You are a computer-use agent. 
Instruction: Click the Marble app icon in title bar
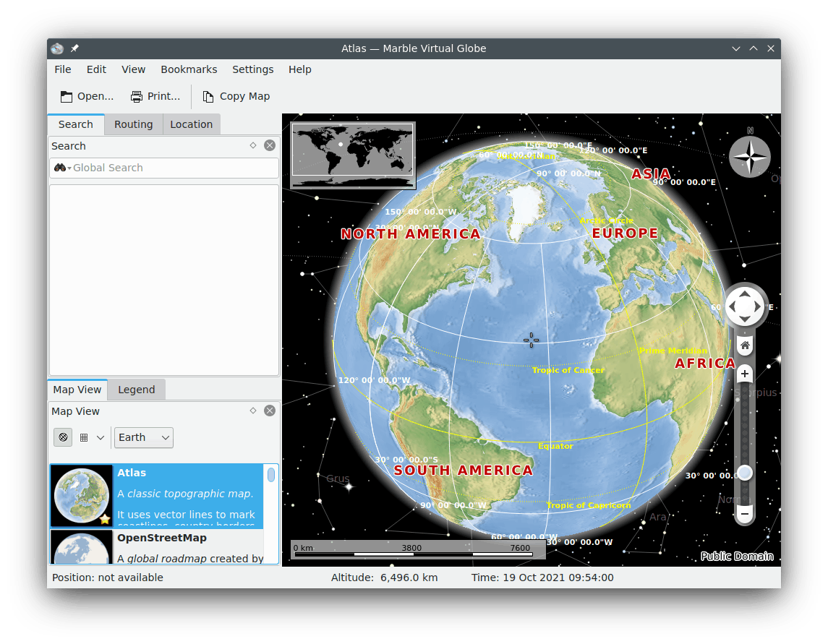tap(57, 48)
